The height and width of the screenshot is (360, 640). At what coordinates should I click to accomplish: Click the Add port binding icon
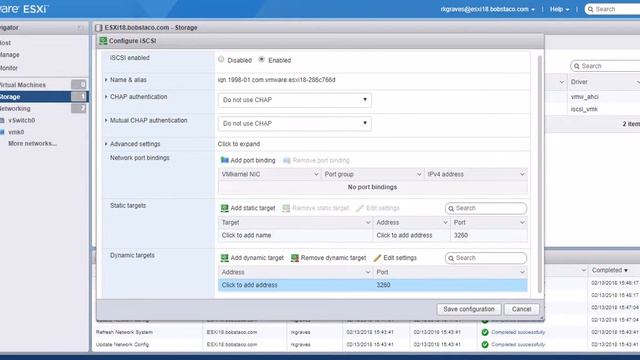tap(224, 160)
